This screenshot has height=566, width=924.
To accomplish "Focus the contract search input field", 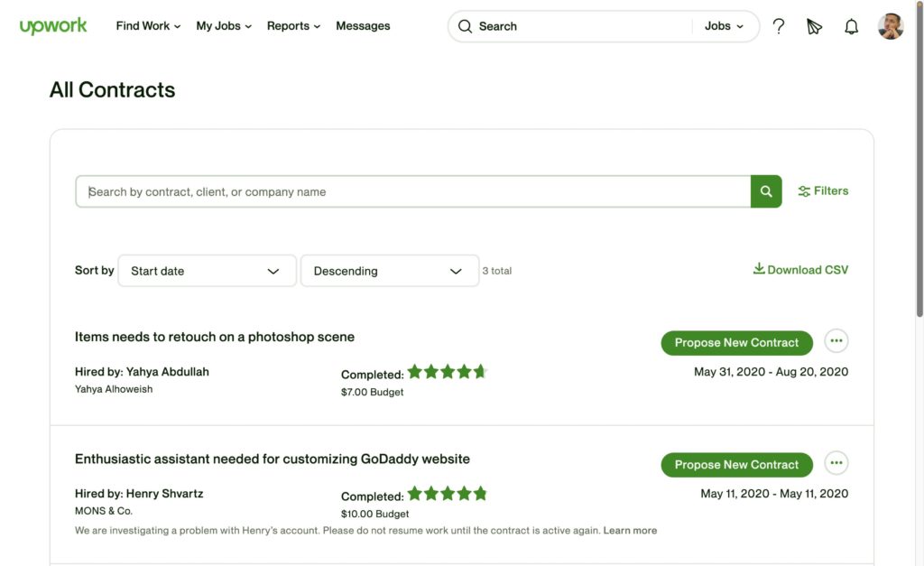I will point(413,191).
